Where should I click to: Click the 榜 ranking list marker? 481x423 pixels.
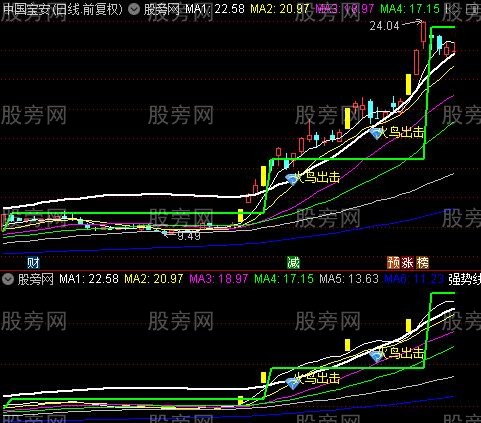click(x=422, y=263)
